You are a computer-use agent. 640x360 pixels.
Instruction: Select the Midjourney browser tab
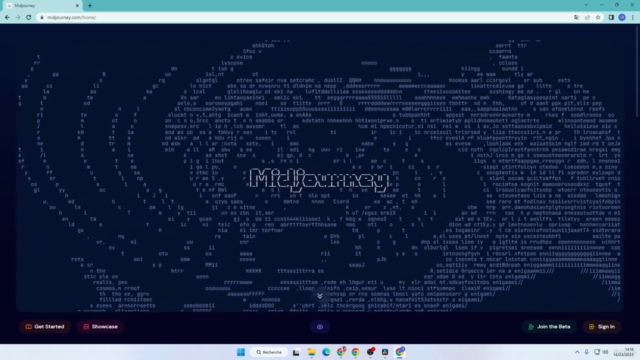(x=41, y=6)
